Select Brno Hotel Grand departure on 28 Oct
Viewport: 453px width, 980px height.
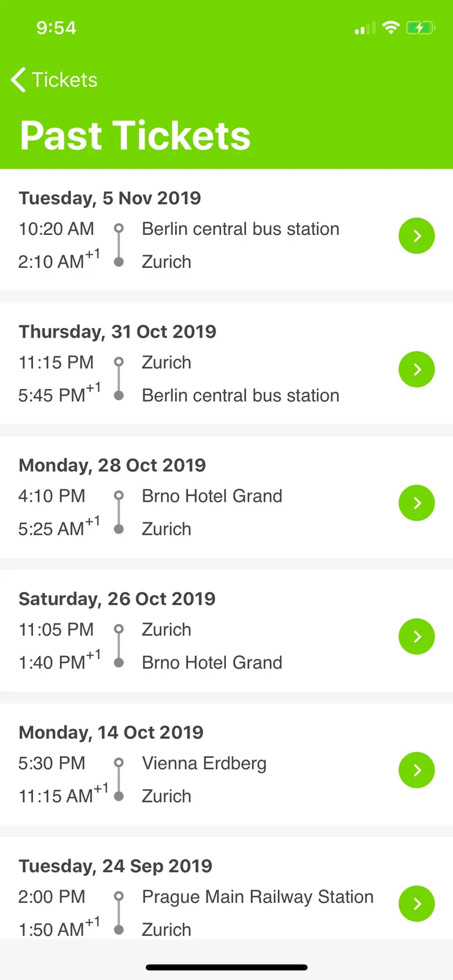click(212, 496)
